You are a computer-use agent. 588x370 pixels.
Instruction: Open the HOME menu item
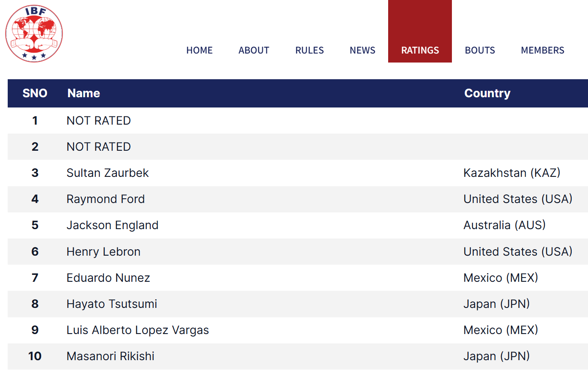point(199,50)
